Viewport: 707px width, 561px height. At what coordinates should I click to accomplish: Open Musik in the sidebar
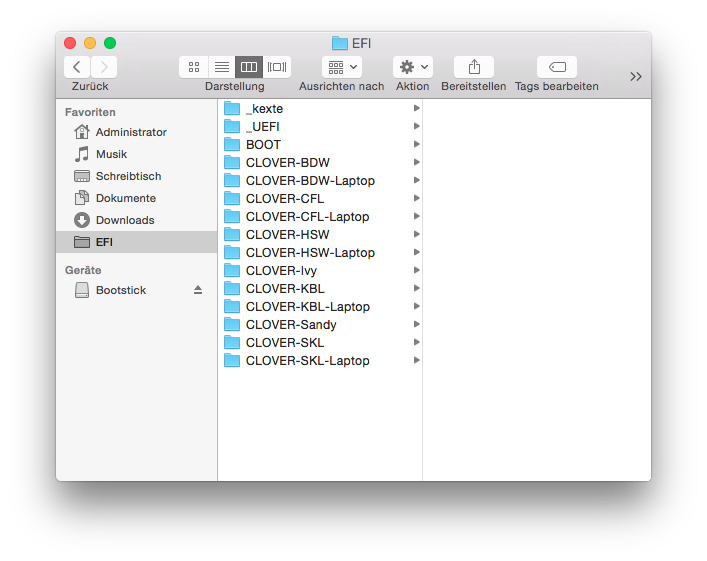click(137, 154)
